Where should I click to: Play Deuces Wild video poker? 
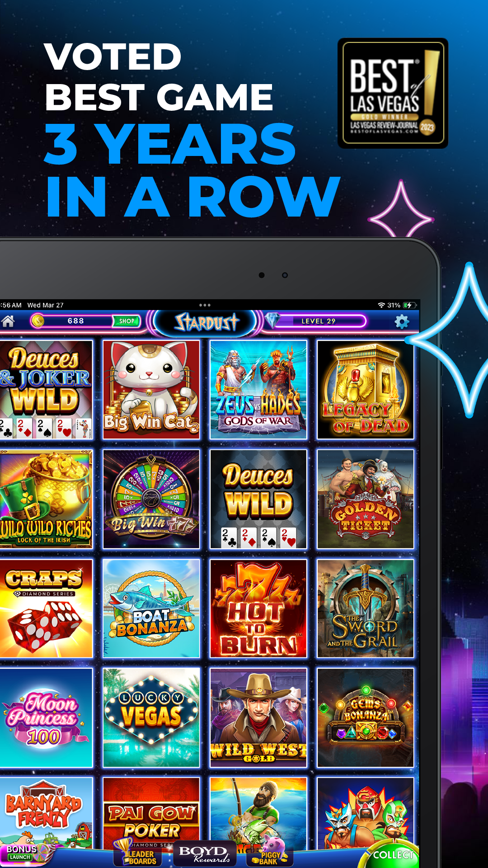pos(258,499)
